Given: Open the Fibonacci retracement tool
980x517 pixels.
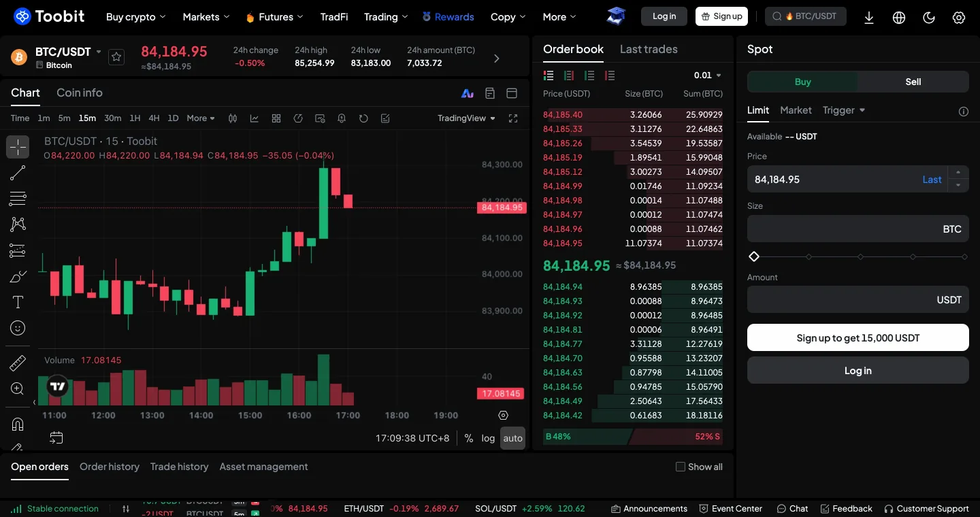Looking at the screenshot, I should 18,199.
